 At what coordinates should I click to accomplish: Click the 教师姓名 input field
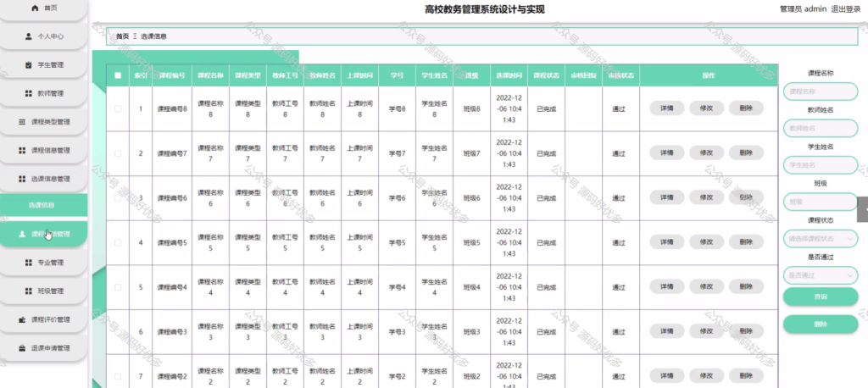821,129
